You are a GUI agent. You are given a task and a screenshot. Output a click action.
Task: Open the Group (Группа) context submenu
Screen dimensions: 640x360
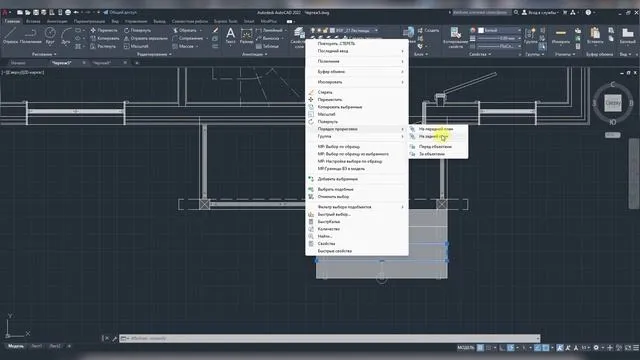click(357, 136)
